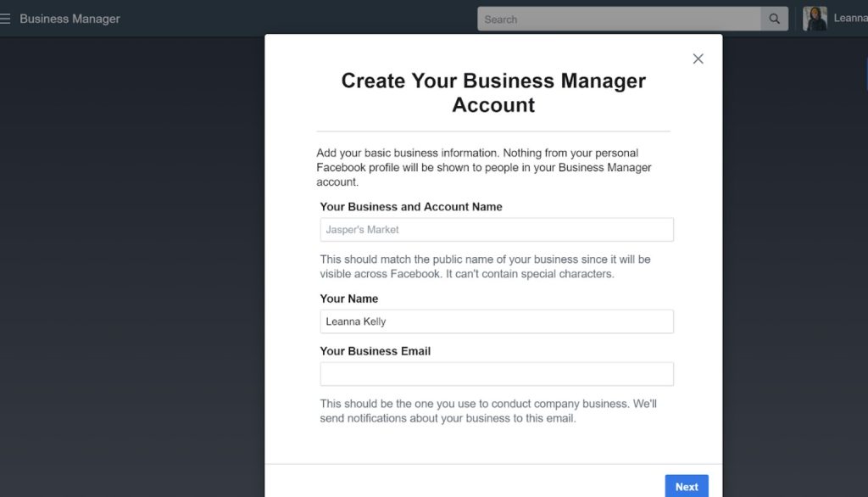Close the Create Business Manager Account dialog
Image resolution: width=868 pixels, height=497 pixels.
[x=698, y=59]
